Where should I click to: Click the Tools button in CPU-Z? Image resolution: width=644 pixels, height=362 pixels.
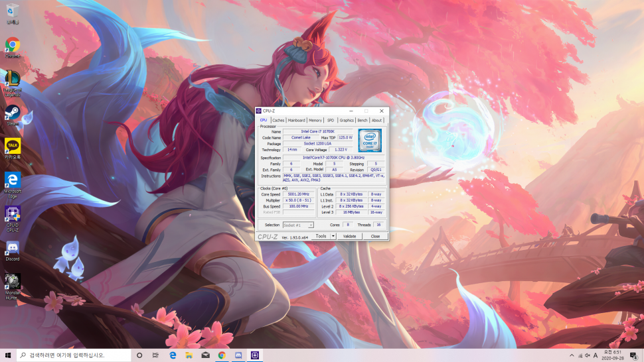click(321, 236)
